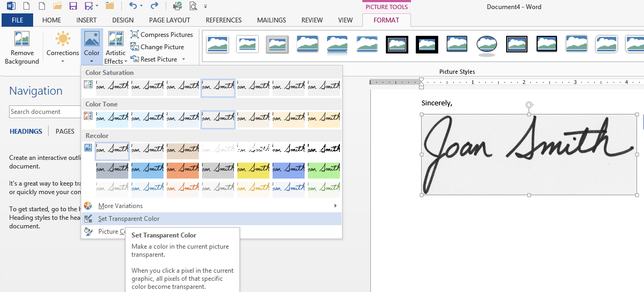Click the Remove Background button
This screenshot has width=644, height=292.
[x=22, y=48]
